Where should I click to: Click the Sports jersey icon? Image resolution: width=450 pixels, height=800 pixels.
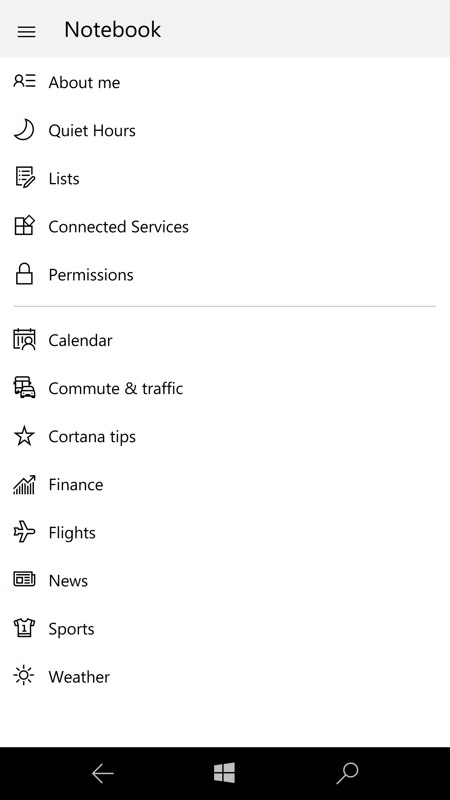(x=24, y=628)
